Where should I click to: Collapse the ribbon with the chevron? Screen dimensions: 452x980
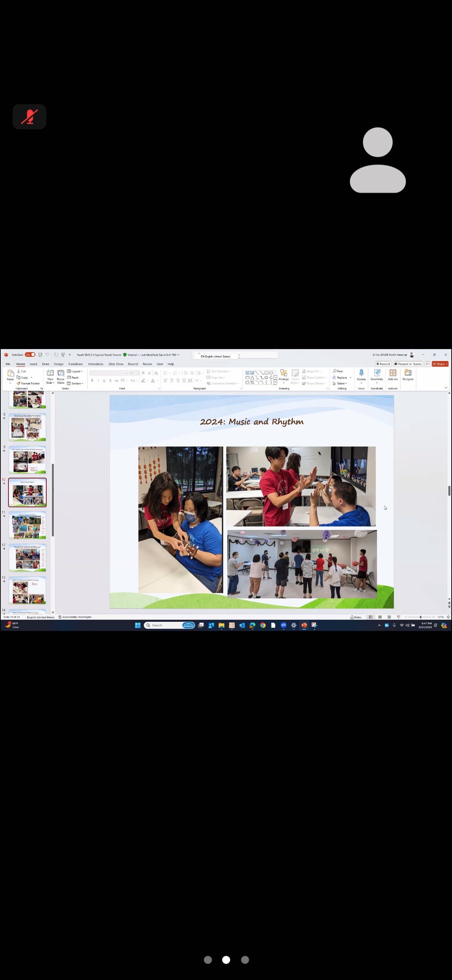446,388
